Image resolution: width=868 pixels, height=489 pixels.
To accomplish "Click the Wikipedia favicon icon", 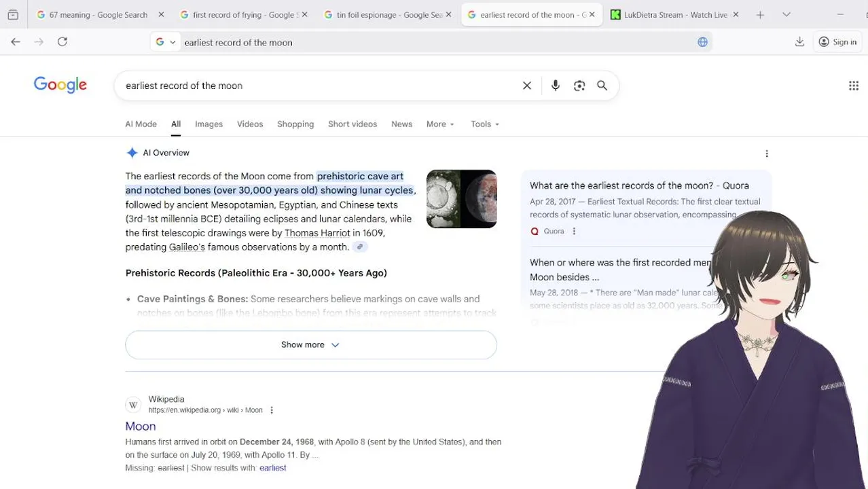I will click(133, 405).
